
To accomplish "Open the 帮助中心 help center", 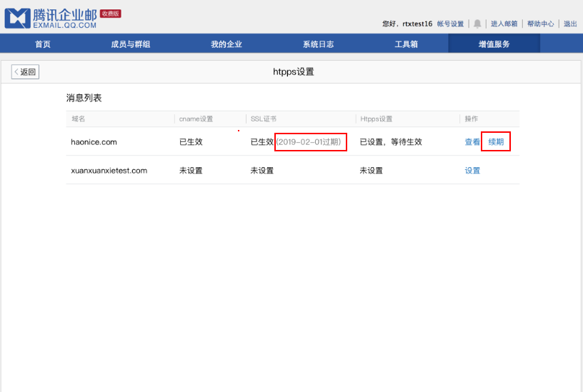I will click(x=540, y=24).
